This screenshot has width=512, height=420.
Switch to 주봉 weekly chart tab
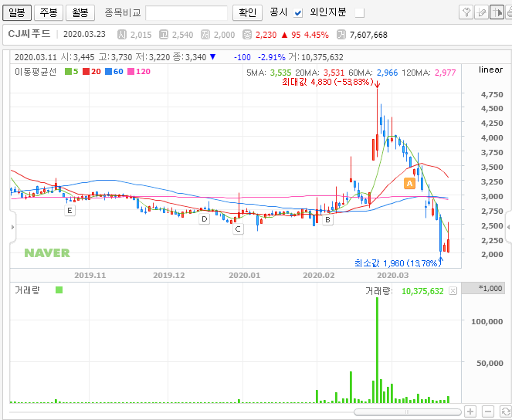click(49, 12)
